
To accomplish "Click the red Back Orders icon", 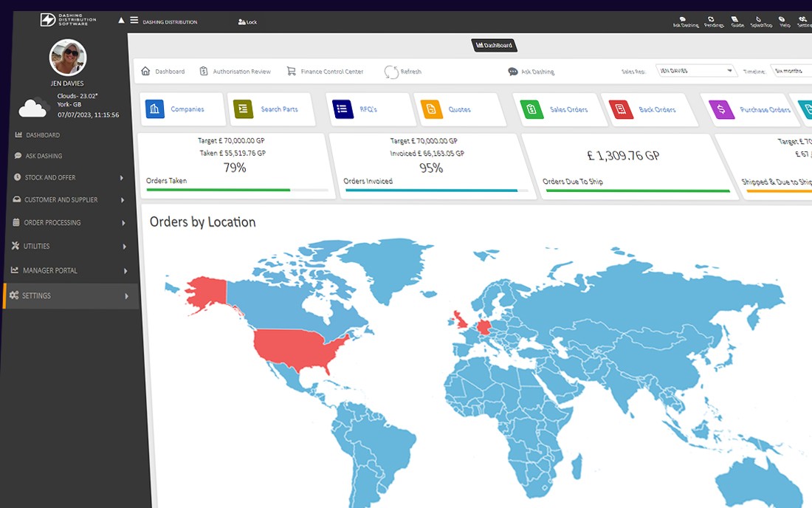I will pos(621,110).
